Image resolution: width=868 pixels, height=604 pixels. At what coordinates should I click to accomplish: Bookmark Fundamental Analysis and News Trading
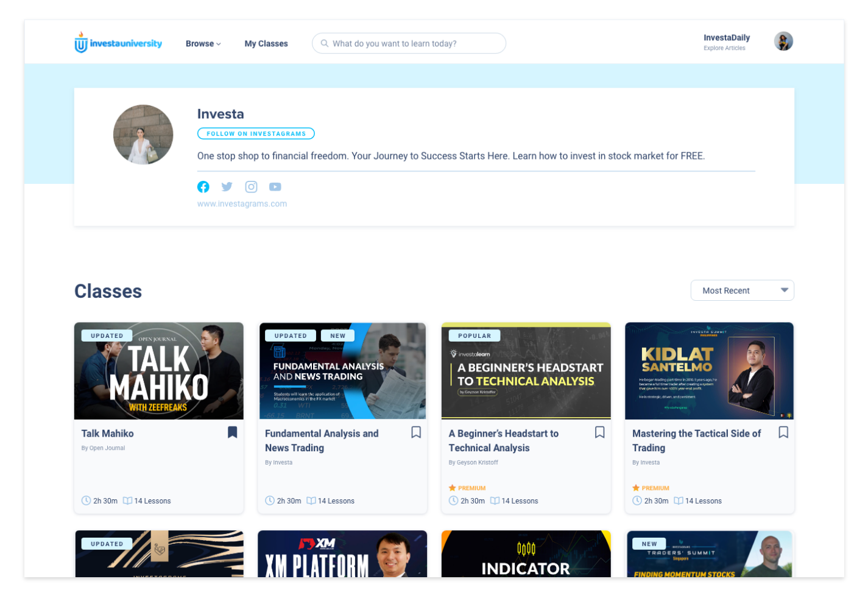click(416, 432)
